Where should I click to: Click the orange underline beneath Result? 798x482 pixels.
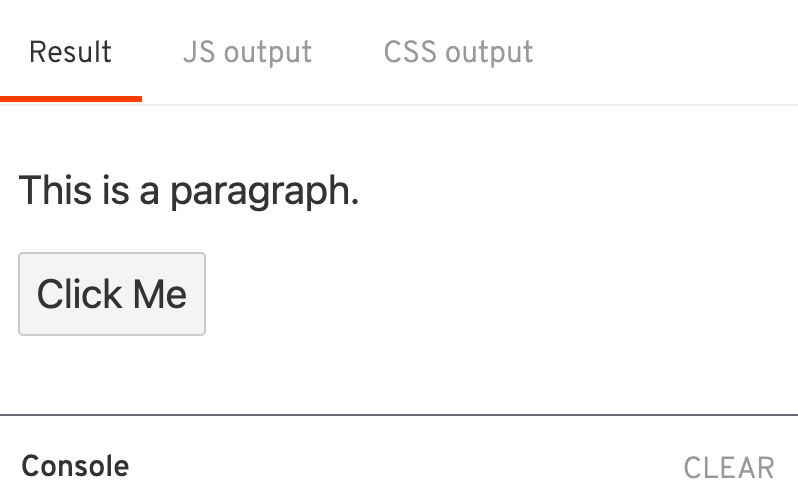(70, 99)
